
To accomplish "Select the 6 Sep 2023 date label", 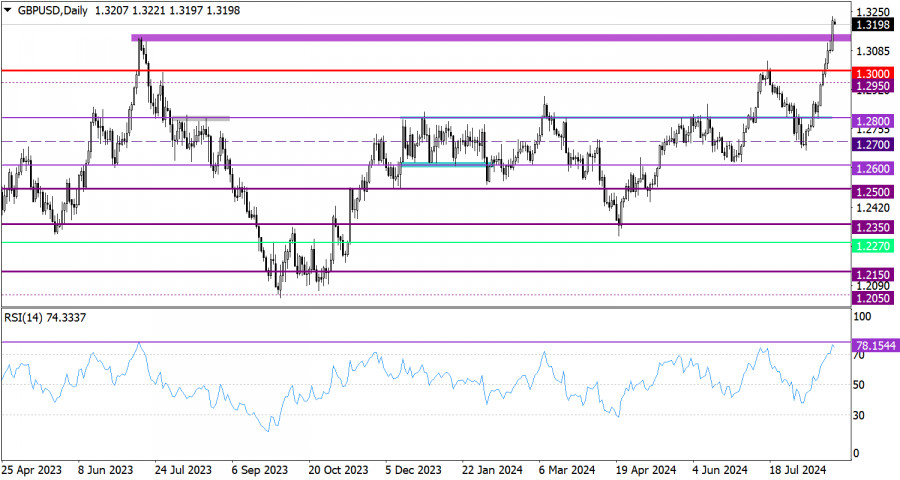I will pyautogui.click(x=261, y=470).
